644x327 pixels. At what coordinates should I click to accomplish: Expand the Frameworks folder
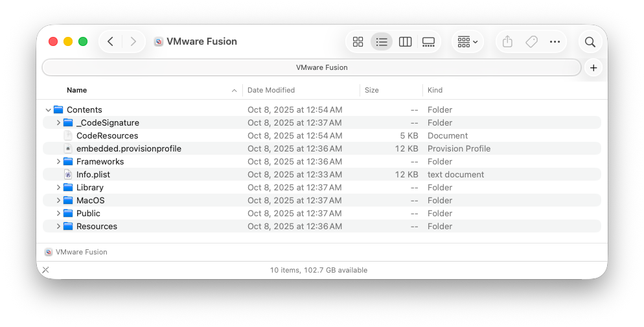(x=58, y=162)
